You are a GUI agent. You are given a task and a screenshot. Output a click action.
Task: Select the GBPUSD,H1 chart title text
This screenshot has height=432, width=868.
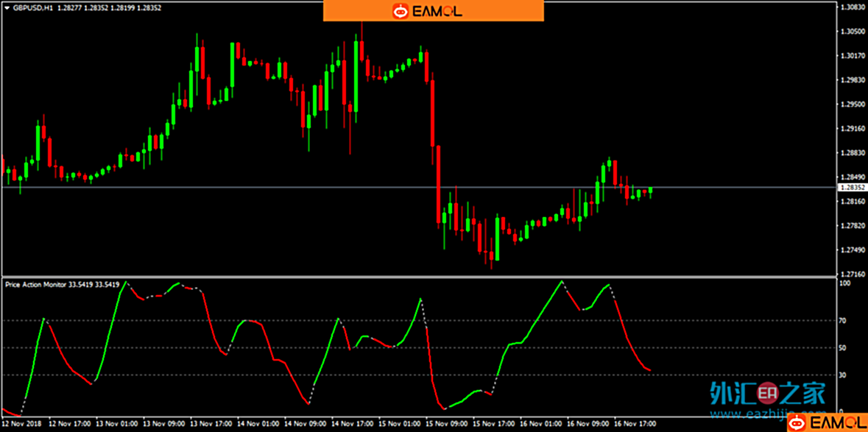(x=29, y=7)
